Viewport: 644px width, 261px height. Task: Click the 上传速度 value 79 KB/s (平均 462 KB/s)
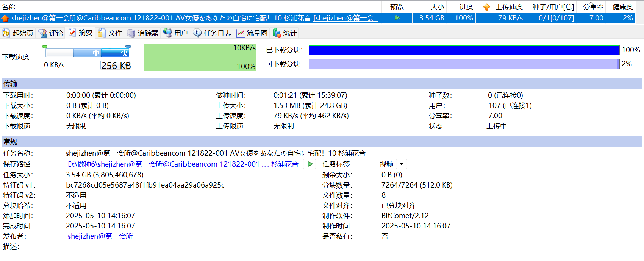click(x=311, y=116)
